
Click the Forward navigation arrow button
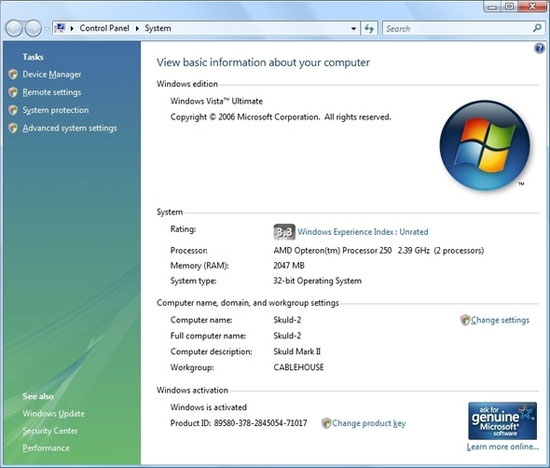pos(33,28)
